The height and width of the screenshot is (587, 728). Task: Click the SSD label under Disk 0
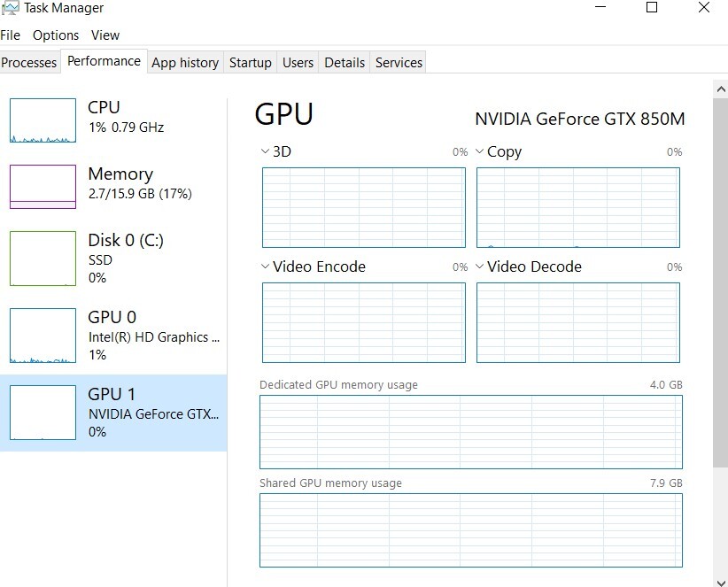[x=100, y=260]
